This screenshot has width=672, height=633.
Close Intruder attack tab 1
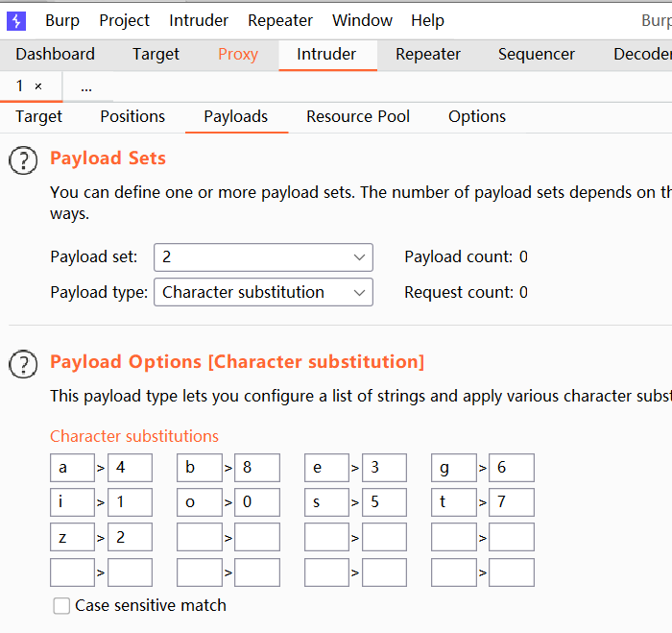(38, 86)
